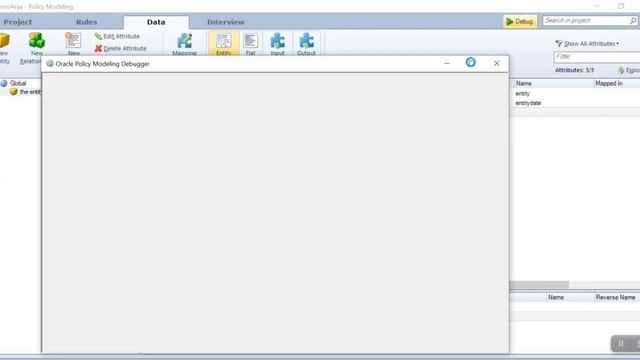This screenshot has width=640, height=360.
Task: Switch to the Project tab
Action: point(18,22)
